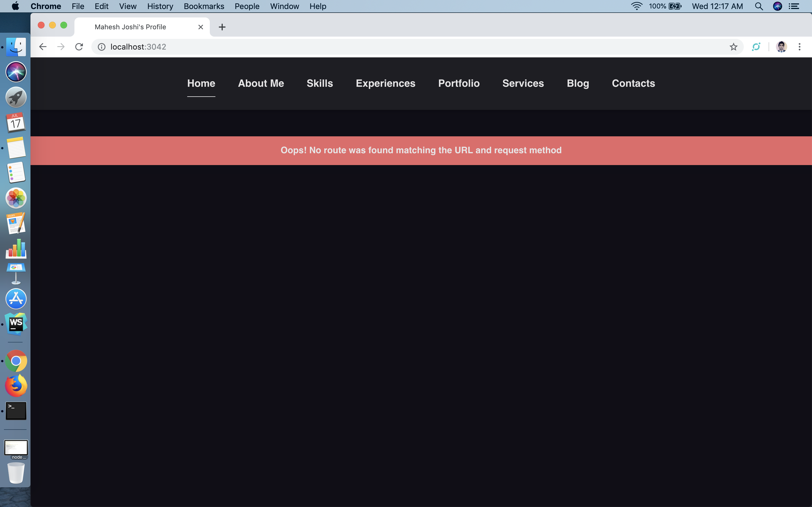
Task: Go to the About Me section
Action: pyautogui.click(x=261, y=83)
